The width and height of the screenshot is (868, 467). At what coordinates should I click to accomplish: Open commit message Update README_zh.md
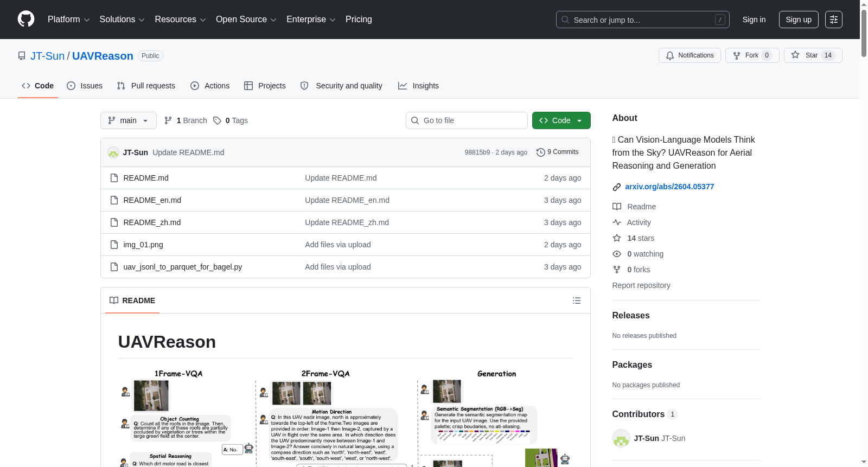point(347,222)
